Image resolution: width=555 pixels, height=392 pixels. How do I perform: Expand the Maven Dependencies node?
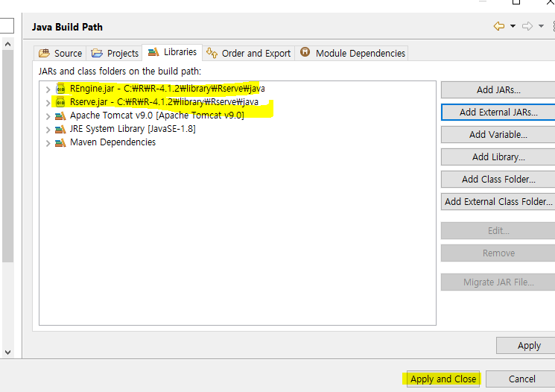48,143
